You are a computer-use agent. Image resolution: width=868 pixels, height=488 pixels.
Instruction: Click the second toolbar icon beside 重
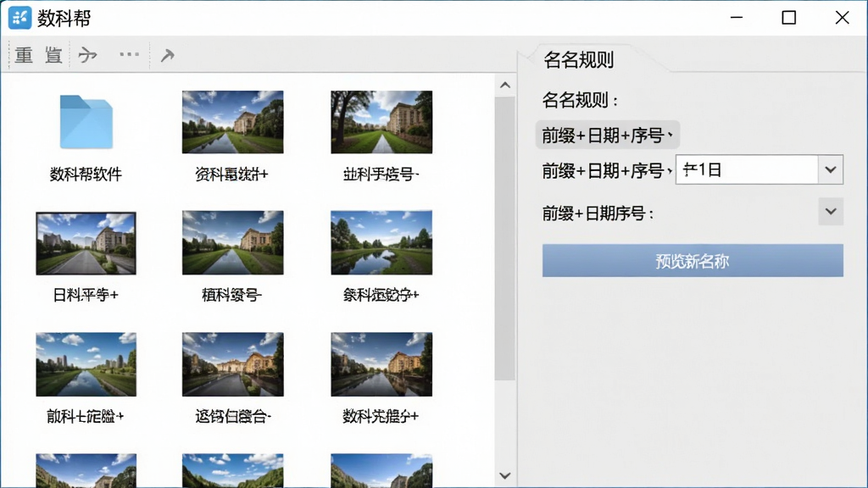tap(53, 55)
